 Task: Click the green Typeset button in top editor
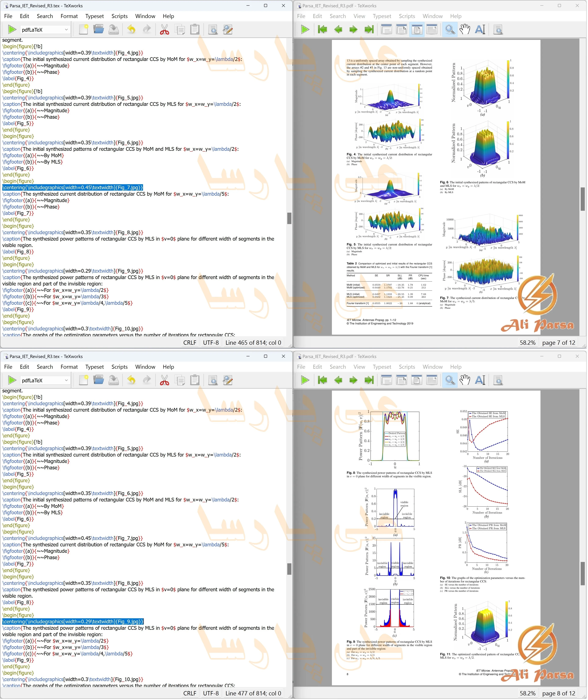12,30
